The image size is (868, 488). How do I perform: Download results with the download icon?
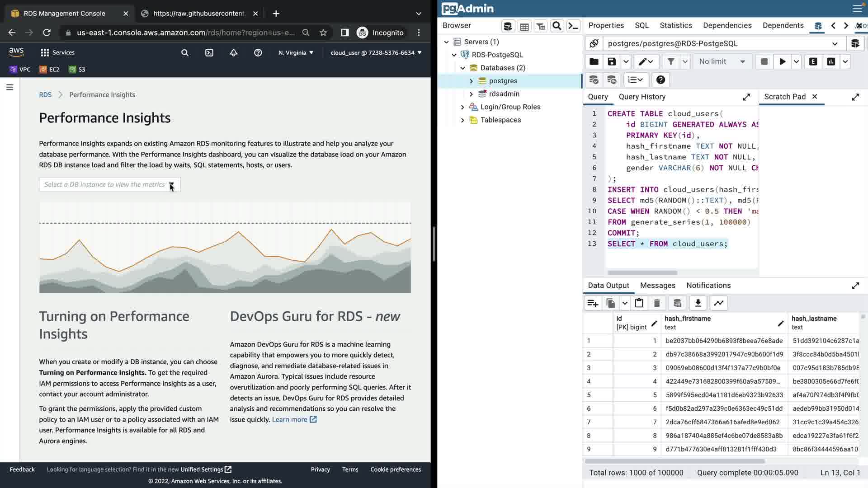pos(698,303)
